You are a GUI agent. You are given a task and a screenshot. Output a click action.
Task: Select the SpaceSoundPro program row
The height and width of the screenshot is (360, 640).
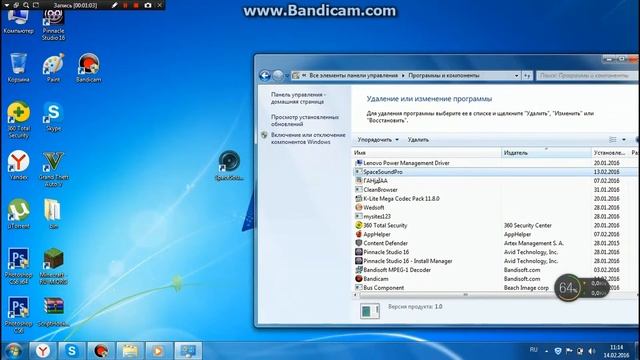(496, 172)
